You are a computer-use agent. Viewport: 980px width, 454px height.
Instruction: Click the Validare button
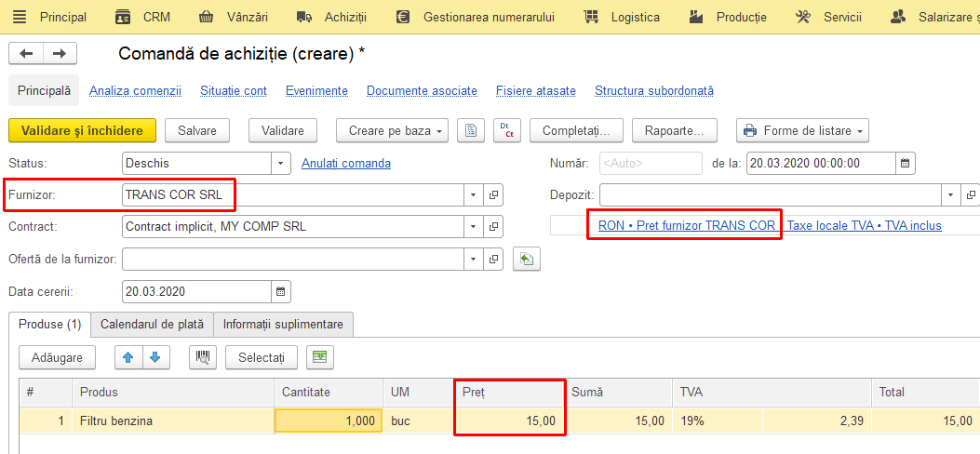tap(283, 130)
